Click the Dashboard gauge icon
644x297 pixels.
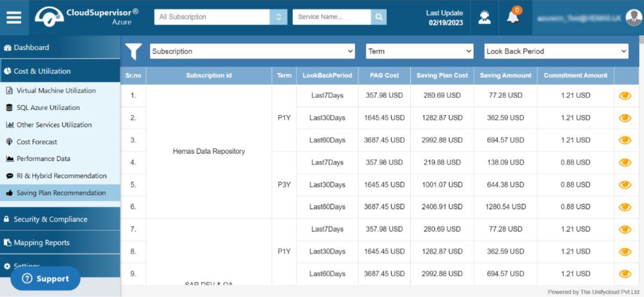click(x=7, y=48)
